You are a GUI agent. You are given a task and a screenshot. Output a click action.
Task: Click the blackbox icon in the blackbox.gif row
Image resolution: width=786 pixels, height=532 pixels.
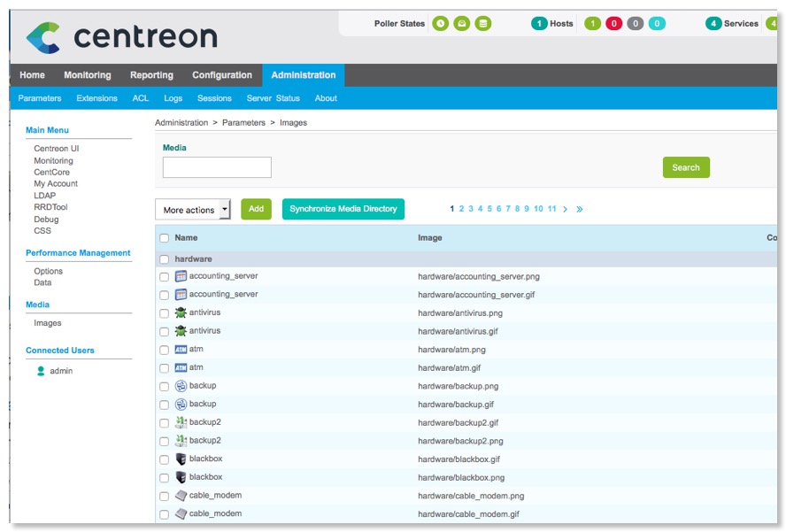tap(181, 459)
